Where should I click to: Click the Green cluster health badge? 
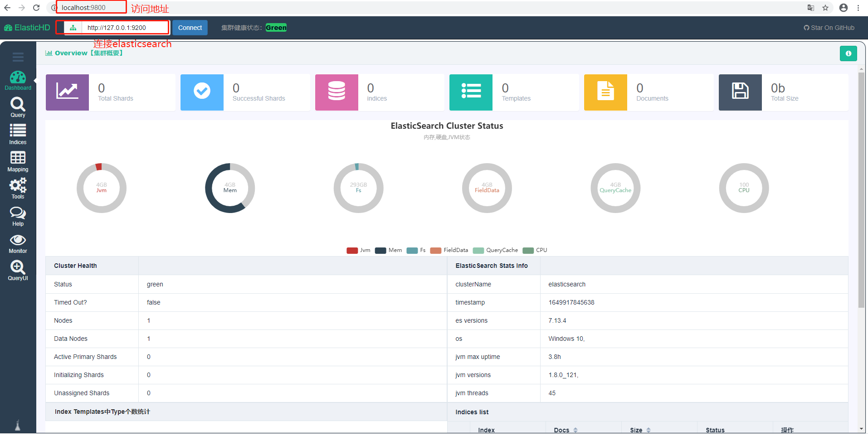tap(276, 28)
